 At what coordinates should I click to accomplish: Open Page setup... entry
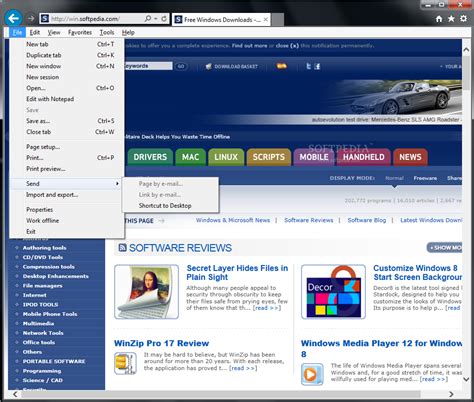pos(67,147)
